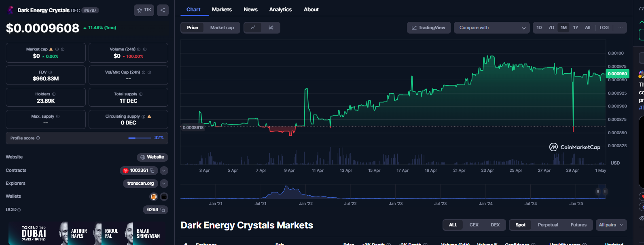Show Perpetual markets
The width and height of the screenshot is (644, 245).
coord(548,225)
